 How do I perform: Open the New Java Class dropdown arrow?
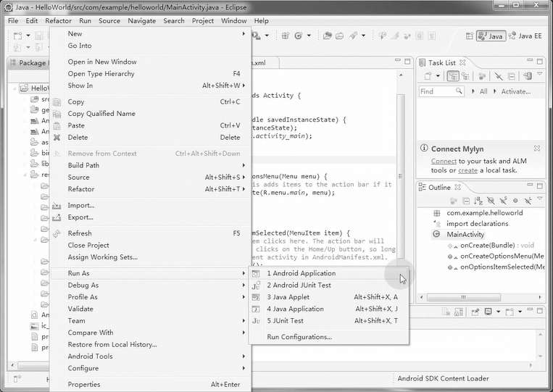point(309,36)
